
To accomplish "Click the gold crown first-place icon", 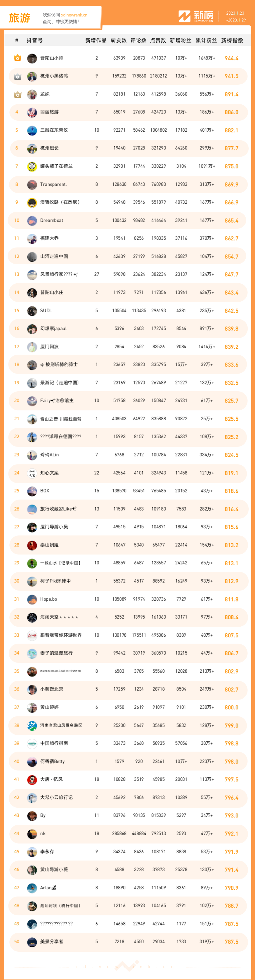I will 17,58.
